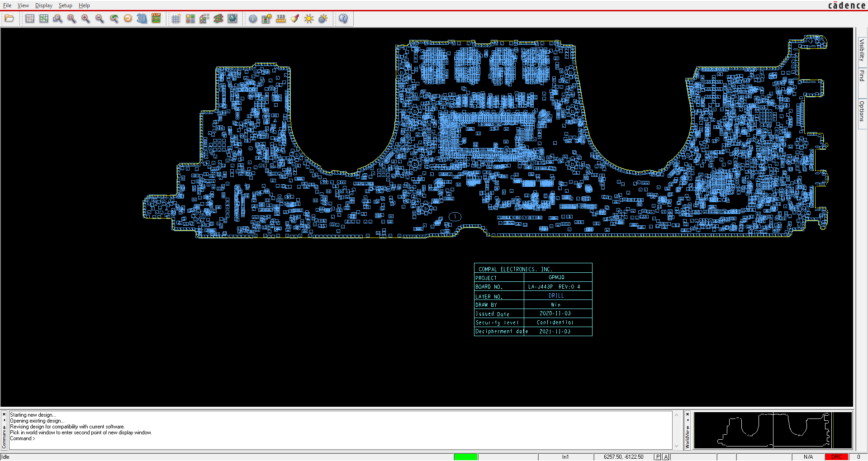
Task: Click the green status indicator swatch
Action: [x=465, y=457]
